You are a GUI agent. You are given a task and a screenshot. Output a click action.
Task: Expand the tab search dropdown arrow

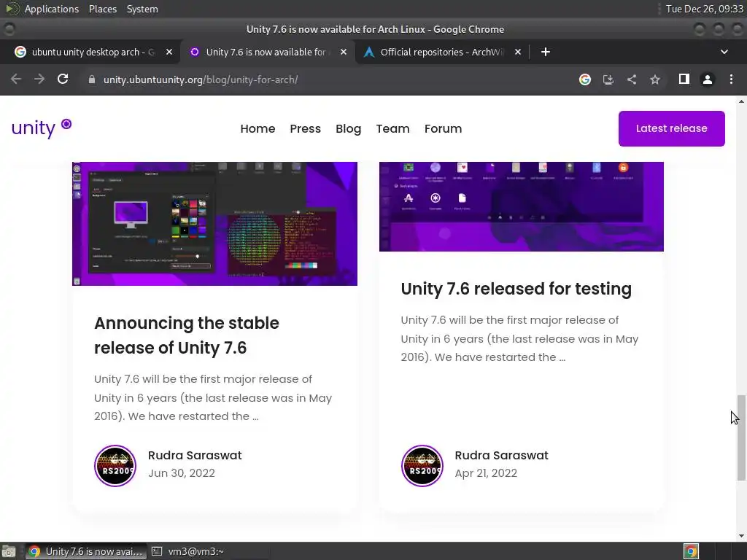[724, 52]
